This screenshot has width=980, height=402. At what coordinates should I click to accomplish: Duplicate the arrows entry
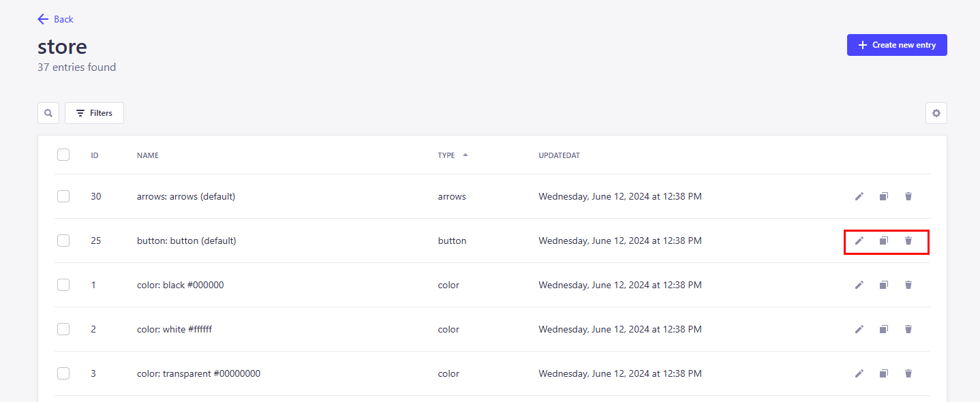(x=883, y=196)
